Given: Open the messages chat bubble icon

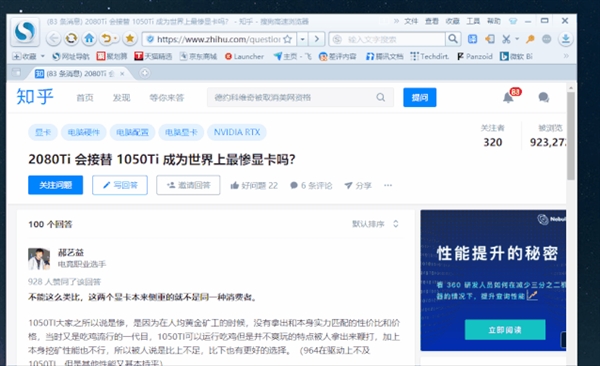Looking at the screenshot, I should pyautogui.click(x=543, y=97).
